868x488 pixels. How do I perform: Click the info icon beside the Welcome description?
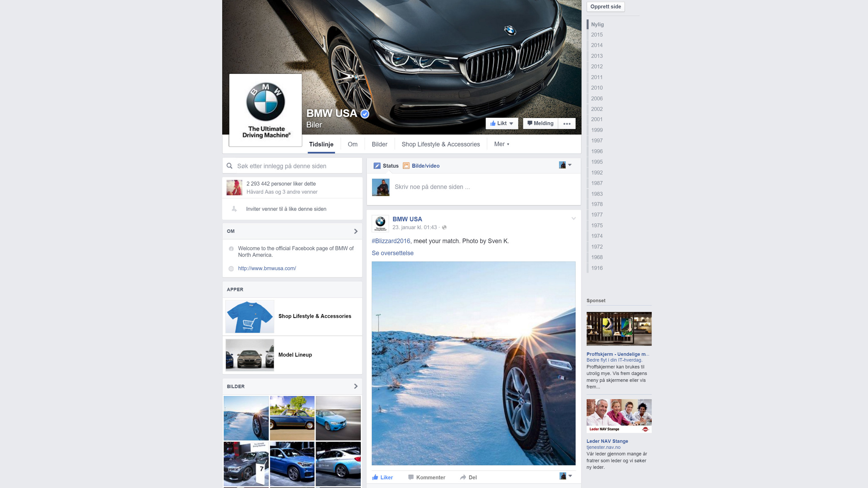click(231, 249)
